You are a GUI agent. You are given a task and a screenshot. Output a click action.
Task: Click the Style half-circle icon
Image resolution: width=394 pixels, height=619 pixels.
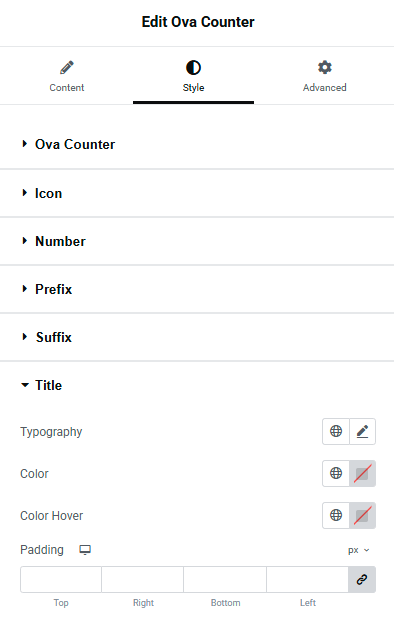pos(193,68)
